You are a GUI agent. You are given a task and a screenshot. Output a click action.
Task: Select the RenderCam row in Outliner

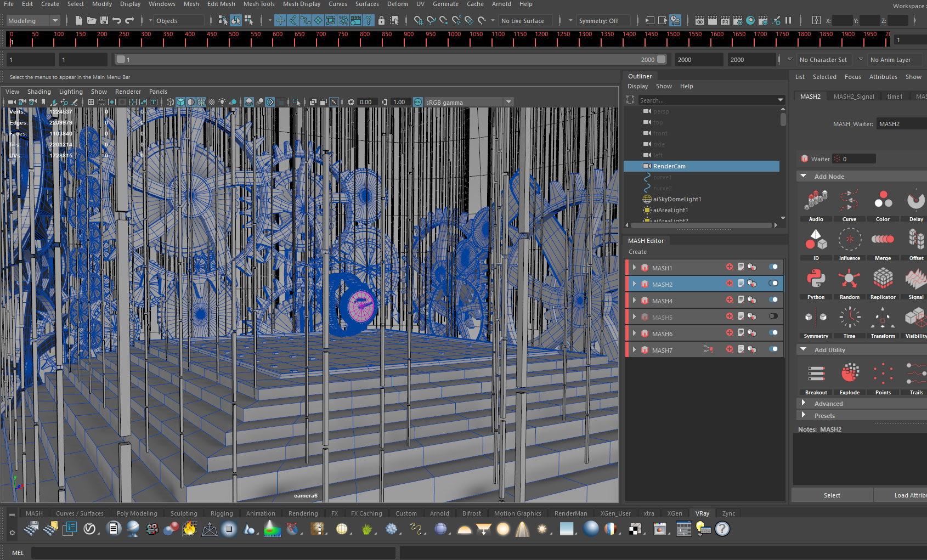click(702, 166)
